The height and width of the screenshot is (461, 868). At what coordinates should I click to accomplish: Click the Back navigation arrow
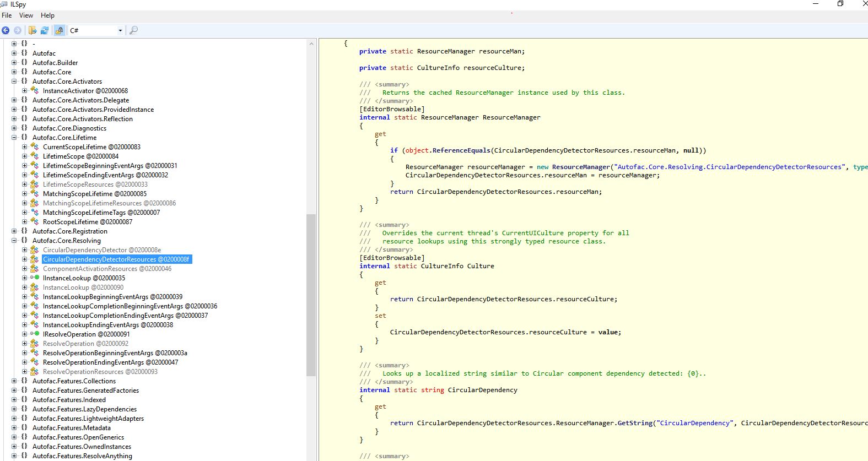6,30
